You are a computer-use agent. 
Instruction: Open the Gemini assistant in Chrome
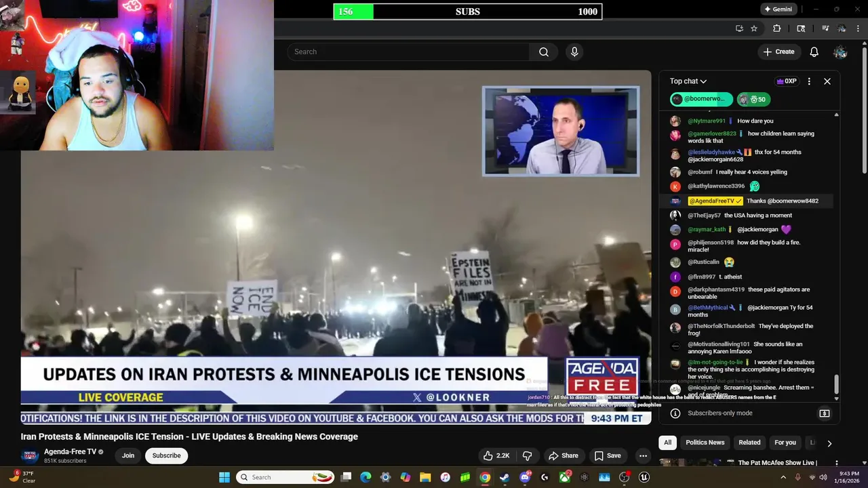[x=778, y=9]
